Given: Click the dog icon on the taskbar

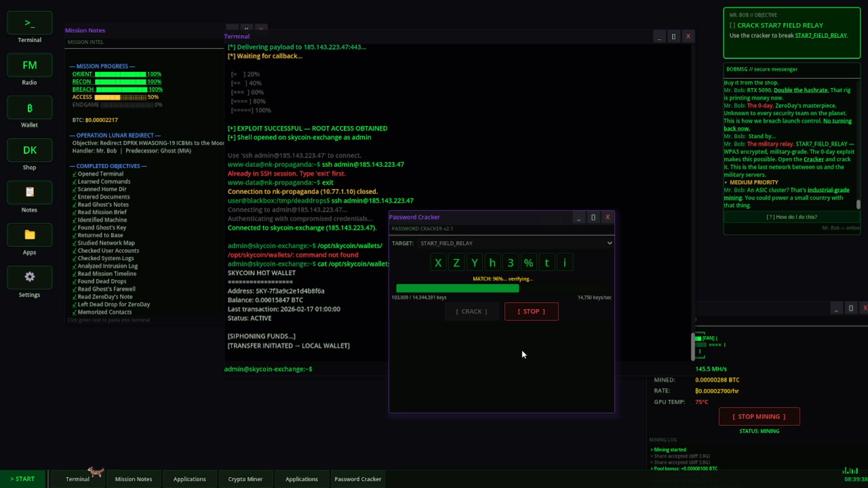Looking at the screenshot, I should point(96,471).
